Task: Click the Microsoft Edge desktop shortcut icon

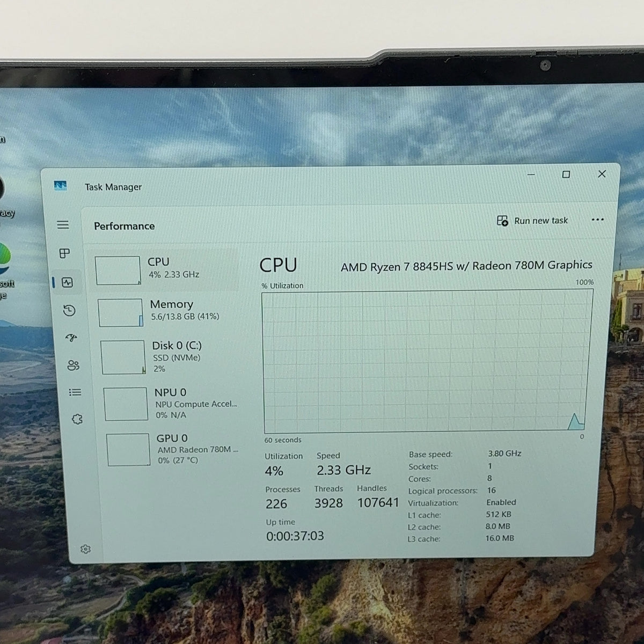Action: 4,260
